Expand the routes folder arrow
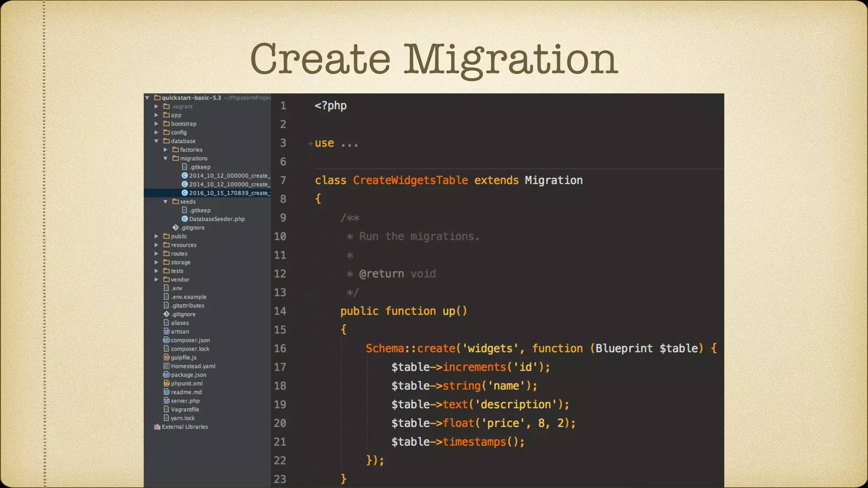Image resolution: width=868 pixels, height=488 pixels. coord(156,254)
